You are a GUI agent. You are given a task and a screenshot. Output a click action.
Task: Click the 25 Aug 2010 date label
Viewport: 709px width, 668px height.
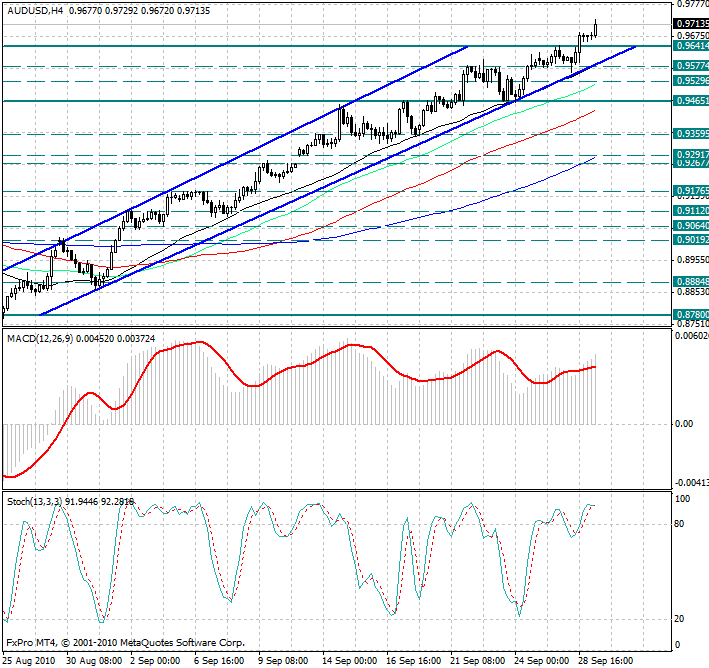click(x=30, y=661)
